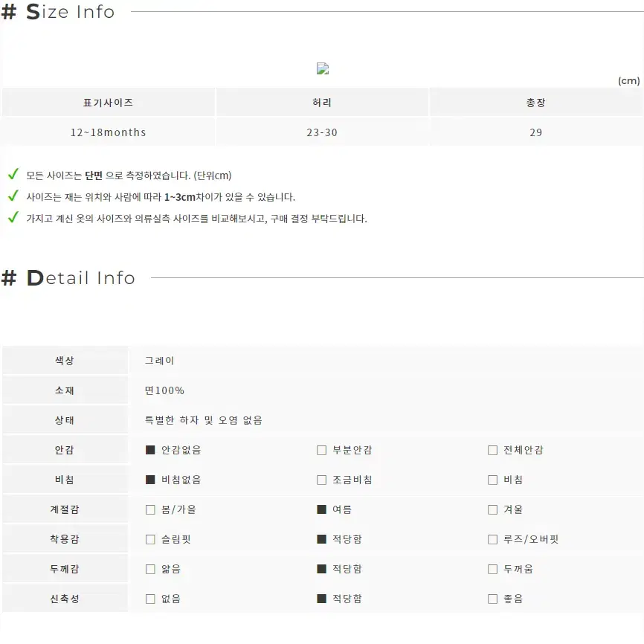Click the 비침 row label in the left column
644x644 pixels.
tap(65, 480)
